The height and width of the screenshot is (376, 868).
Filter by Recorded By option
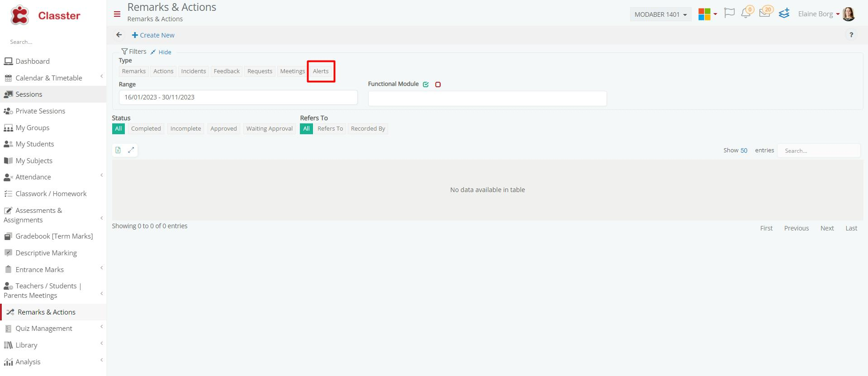(368, 128)
